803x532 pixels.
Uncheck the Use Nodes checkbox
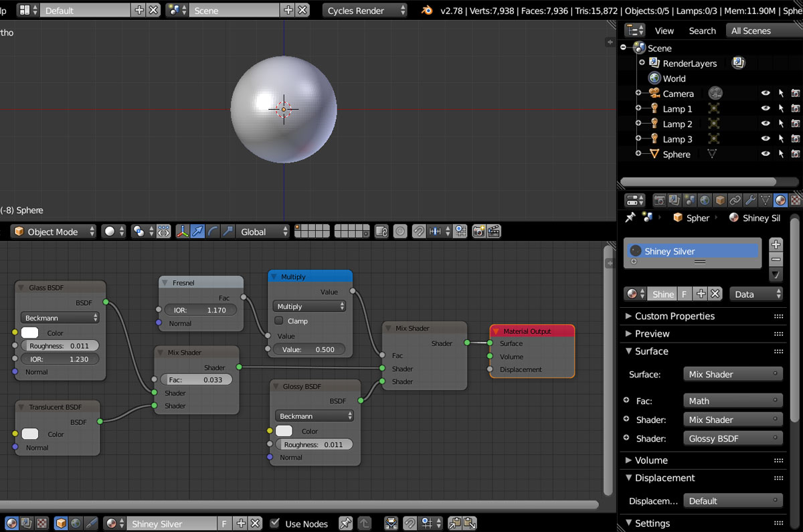[x=275, y=523]
